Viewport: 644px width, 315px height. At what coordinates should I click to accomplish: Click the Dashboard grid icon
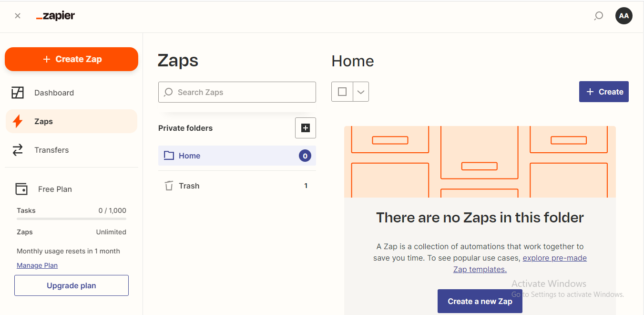(x=18, y=93)
